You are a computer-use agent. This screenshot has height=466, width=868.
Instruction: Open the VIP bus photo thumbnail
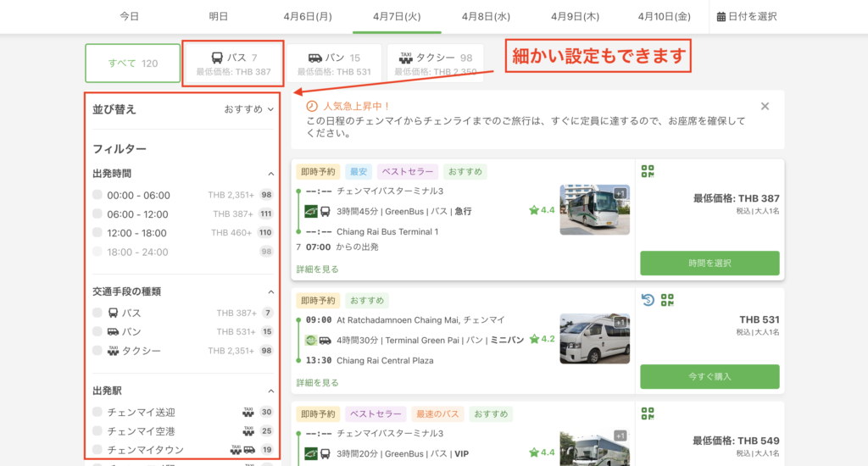point(594,447)
